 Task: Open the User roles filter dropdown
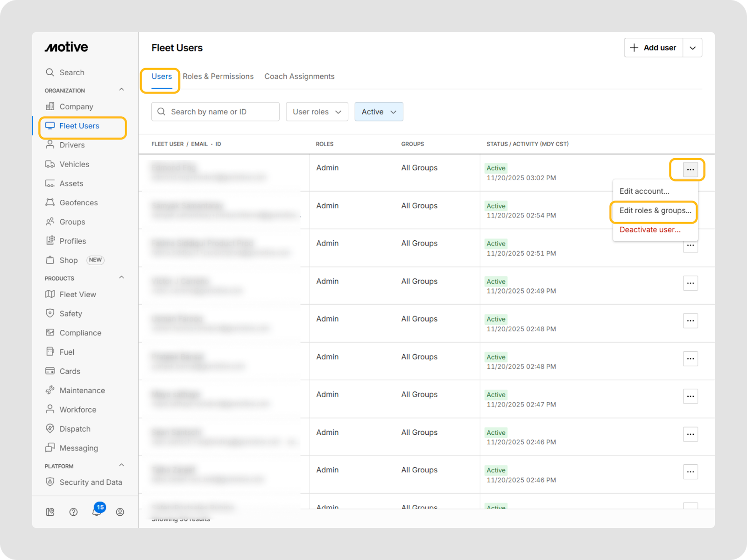[x=317, y=112]
